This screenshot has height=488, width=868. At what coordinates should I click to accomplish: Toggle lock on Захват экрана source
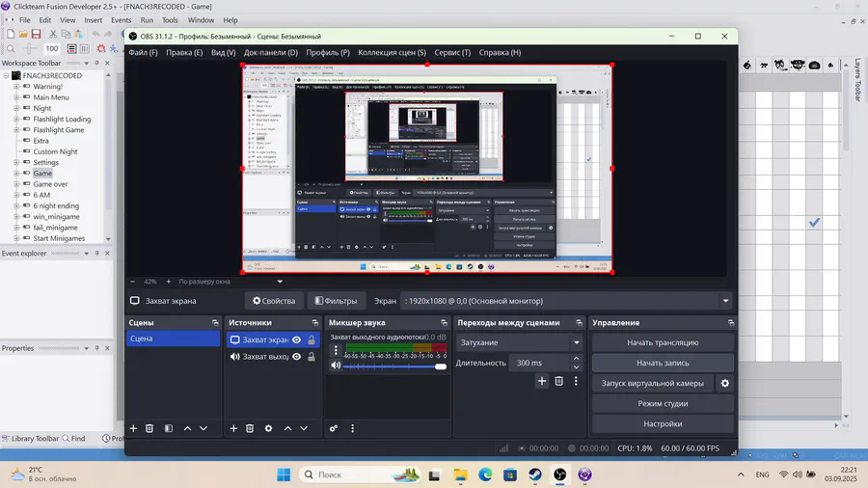(x=312, y=339)
